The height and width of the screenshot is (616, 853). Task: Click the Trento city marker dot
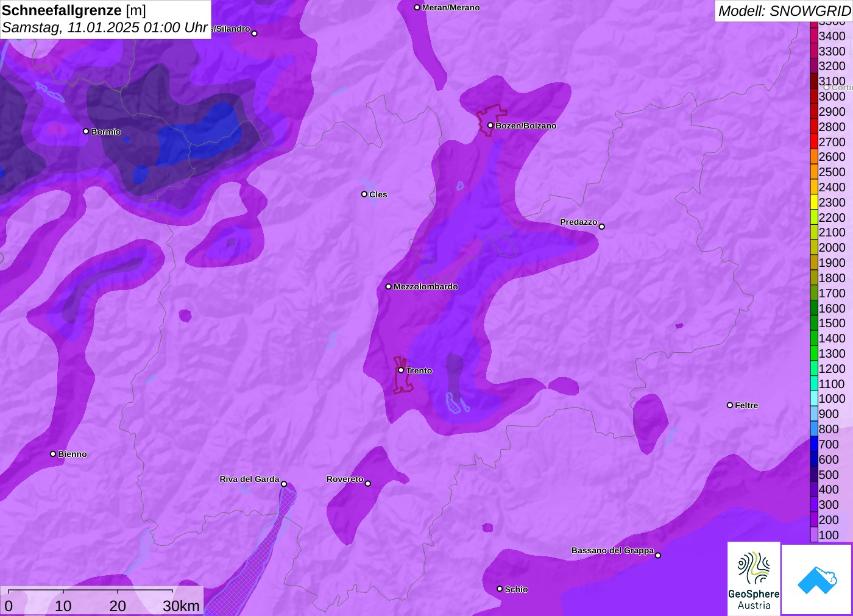pos(401,370)
